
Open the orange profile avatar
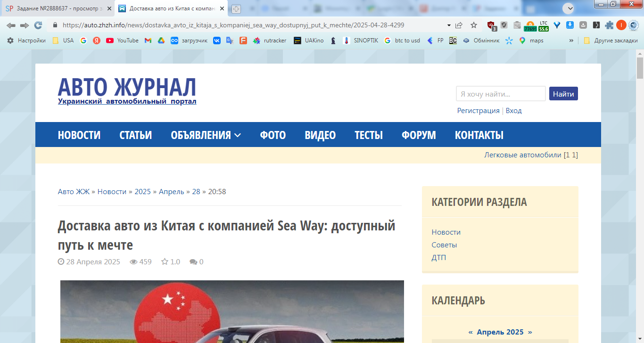621,25
